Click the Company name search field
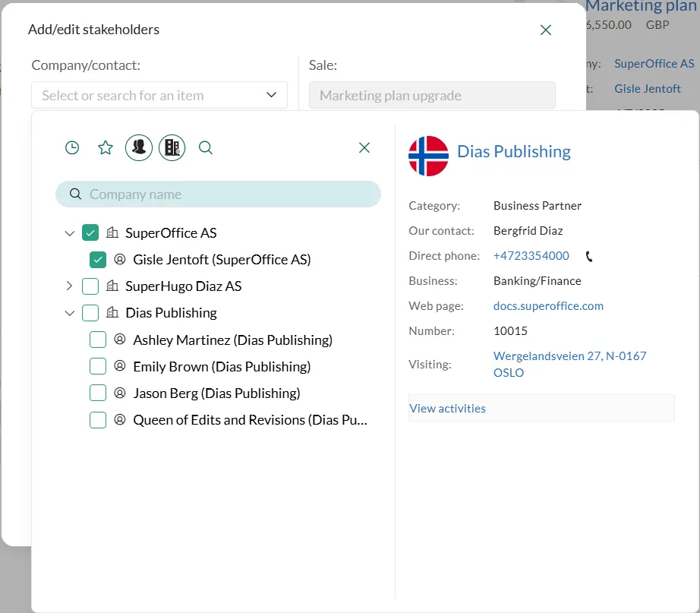This screenshot has height=613, width=700. (x=228, y=194)
